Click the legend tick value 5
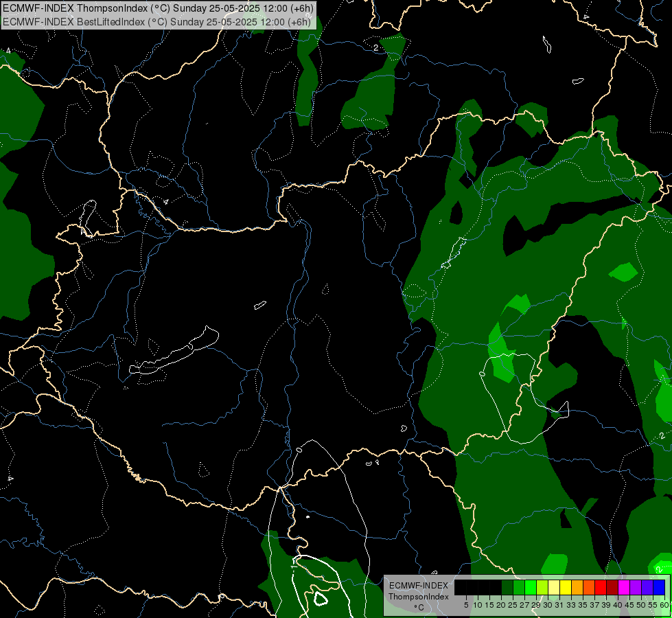Screen dimensions: 672x618 click(x=466, y=605)
